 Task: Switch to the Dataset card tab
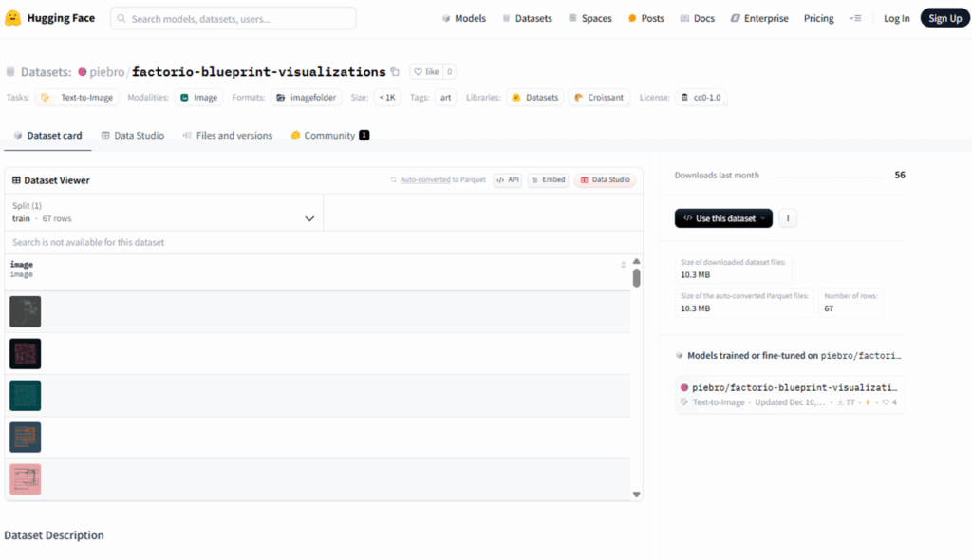pyautogui.click(x=47, y=135)
